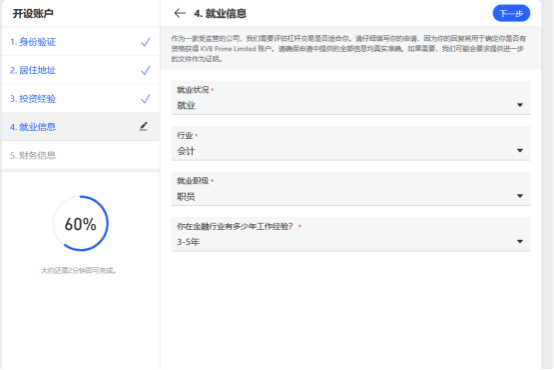Click the back arrow beside 就业信息 heading
Viewport: 554px width, 370px height.
pos(180,13)
